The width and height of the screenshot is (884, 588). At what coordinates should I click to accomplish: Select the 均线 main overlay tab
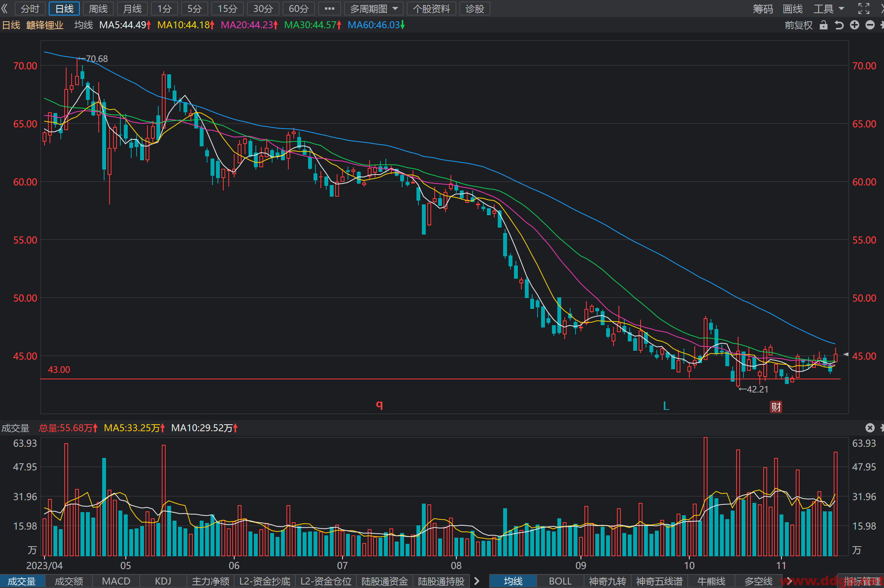click(x=513, y=581)
